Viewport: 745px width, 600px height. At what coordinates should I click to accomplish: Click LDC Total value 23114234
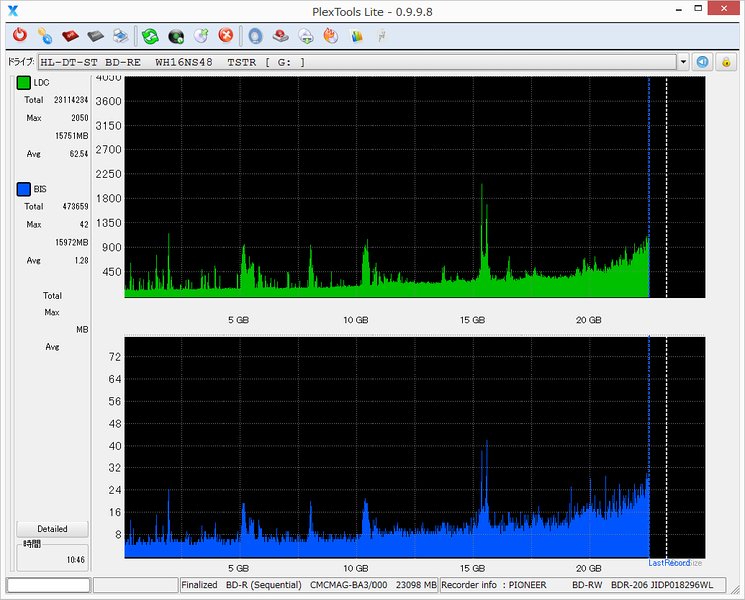pyautogui.click(x=71, y=100)
